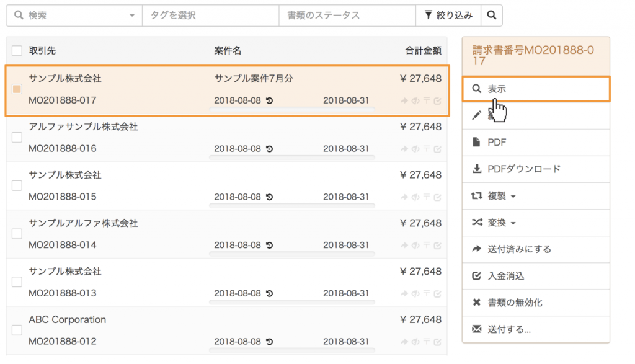
Task: Toggle the select-all checkbox in table header
Action: 17,51
